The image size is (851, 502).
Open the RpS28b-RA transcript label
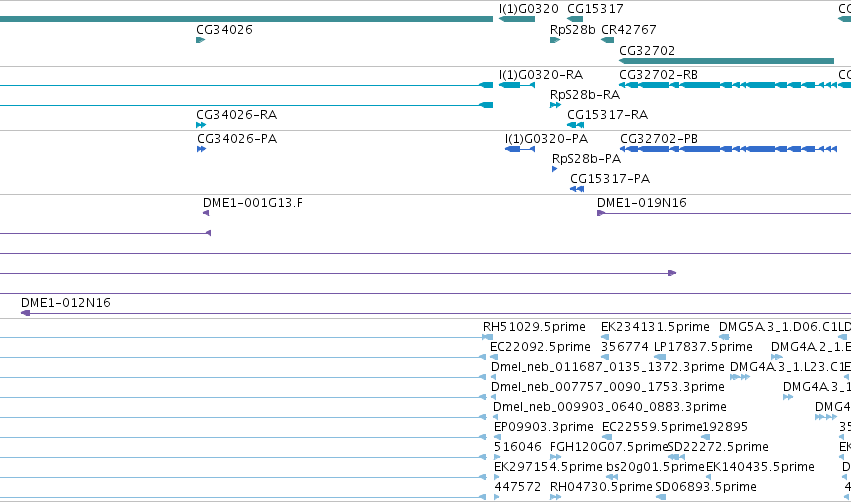(585, 95)
